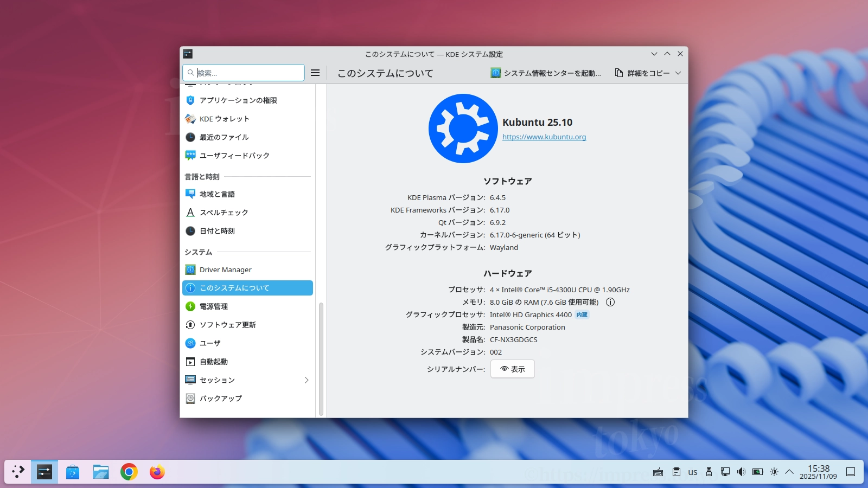Open volume control tray icon
Image resolution: width=868 pixels, height=488 pixels.
click(x=742, y=472)
